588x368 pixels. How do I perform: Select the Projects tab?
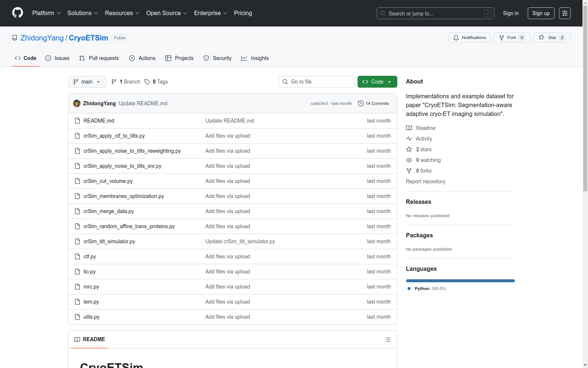[179, 58]
